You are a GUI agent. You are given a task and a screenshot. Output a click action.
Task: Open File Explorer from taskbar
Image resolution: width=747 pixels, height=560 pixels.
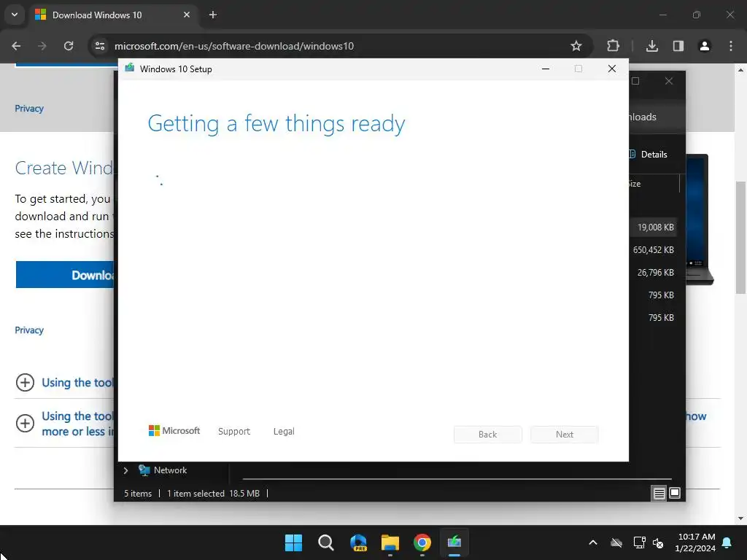click(390, 542)
